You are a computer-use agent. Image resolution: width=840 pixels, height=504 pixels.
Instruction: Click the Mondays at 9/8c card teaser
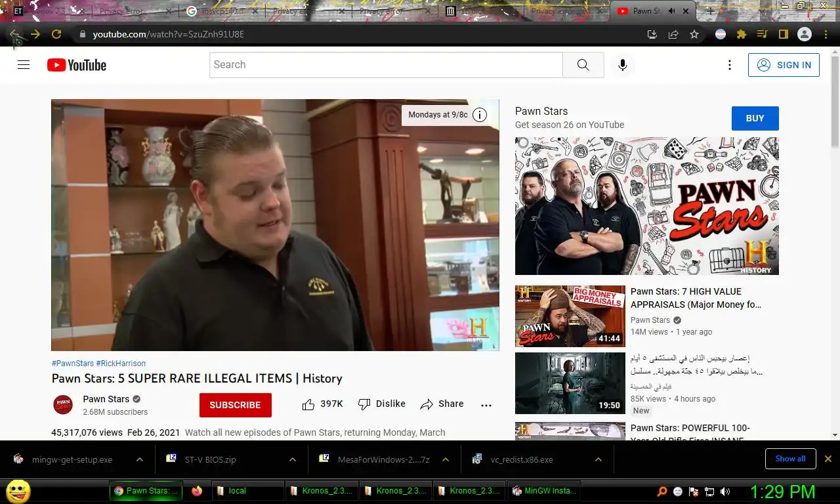[x=438, y=115]
